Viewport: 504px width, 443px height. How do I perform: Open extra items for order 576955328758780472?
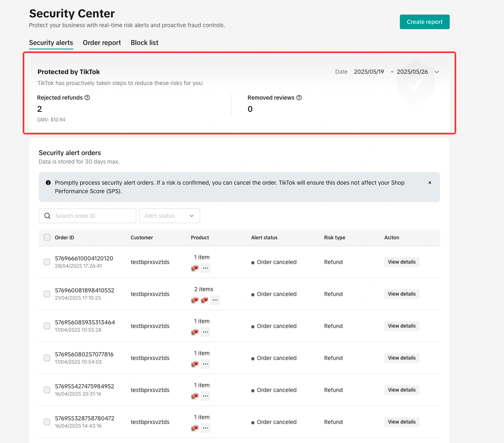[205, 428]
